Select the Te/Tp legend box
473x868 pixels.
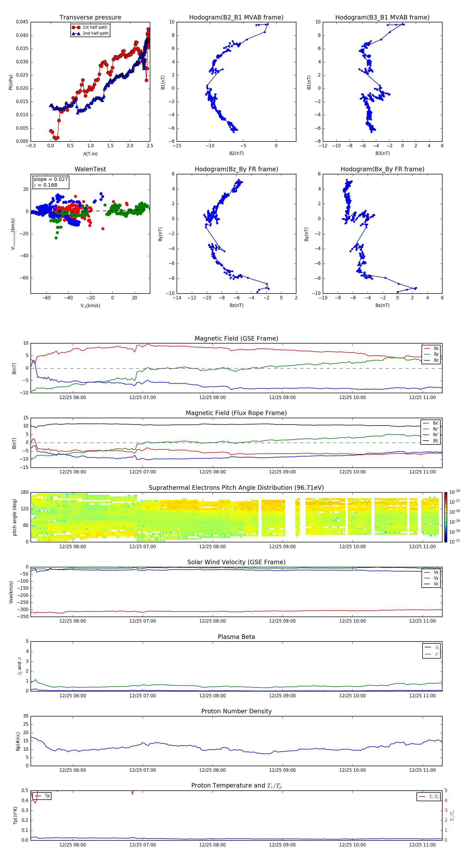pyautogui.click(x=428, y=796)
